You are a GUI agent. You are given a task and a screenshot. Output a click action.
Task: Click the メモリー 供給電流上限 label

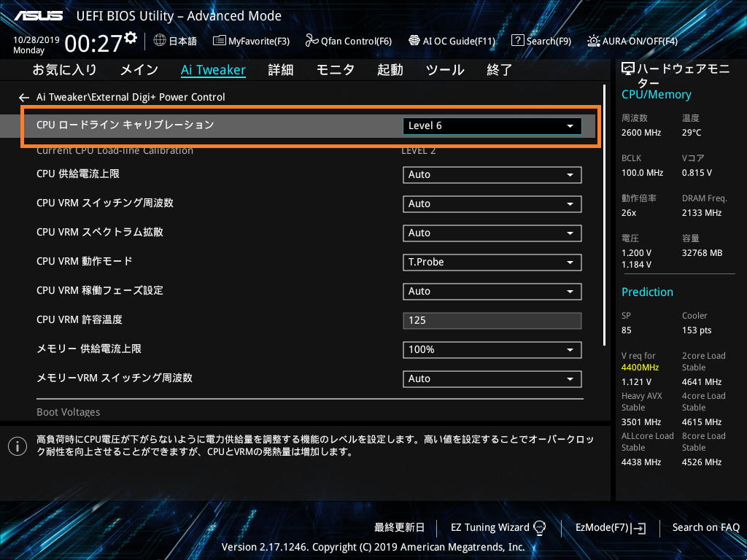coord(89,349)
